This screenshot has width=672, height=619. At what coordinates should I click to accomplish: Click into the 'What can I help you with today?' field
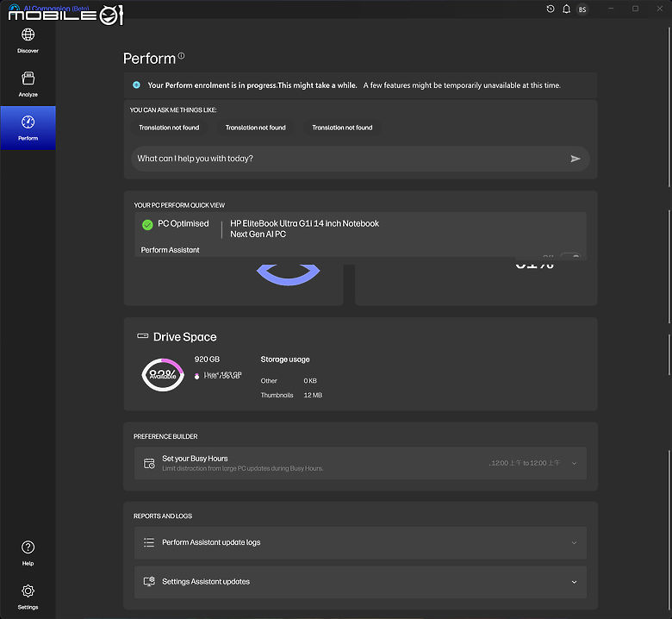(360, 159)
